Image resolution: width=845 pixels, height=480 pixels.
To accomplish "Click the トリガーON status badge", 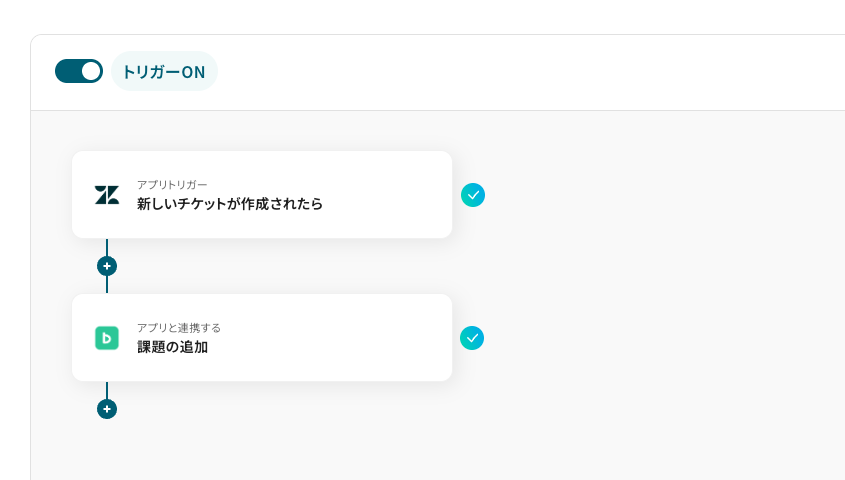I will [x=164, y=72].
